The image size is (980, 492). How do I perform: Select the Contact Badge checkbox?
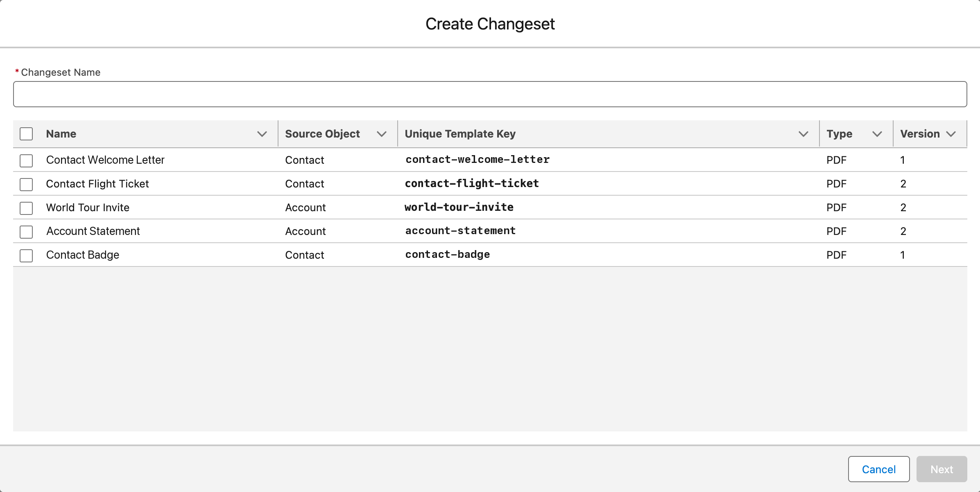pos(26,255)
